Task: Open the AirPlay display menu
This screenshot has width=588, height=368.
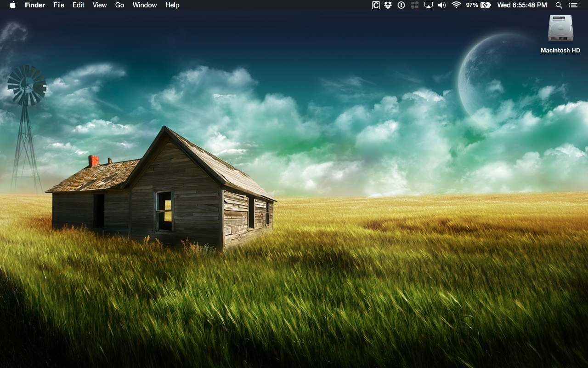Action: click(x=429, y=5)
